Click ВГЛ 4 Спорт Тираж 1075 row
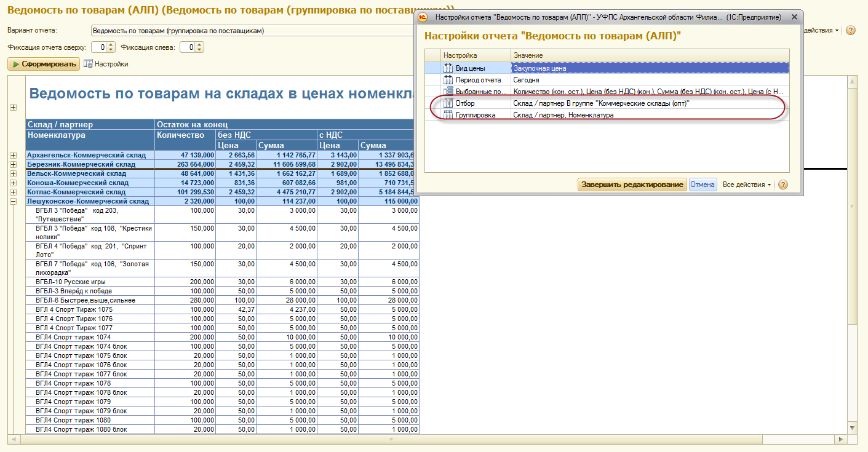Screen dimensions: 868x452 [x=90, y=309]
